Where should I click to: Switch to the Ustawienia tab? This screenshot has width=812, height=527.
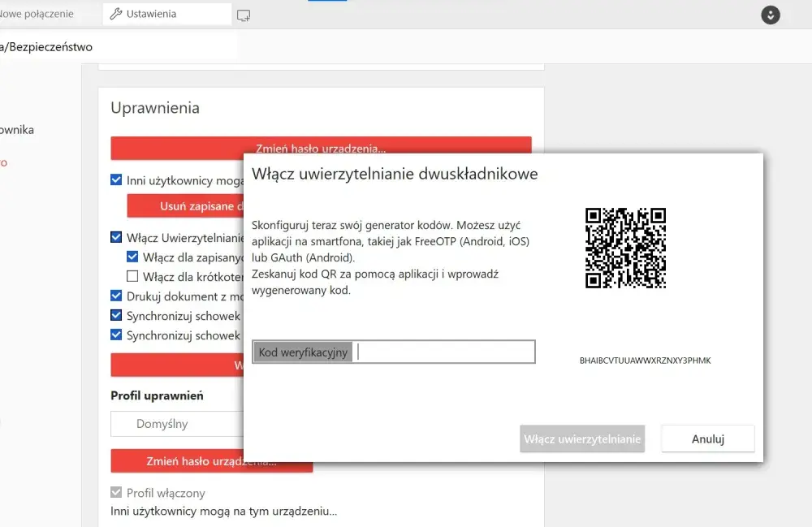(166, 14)
